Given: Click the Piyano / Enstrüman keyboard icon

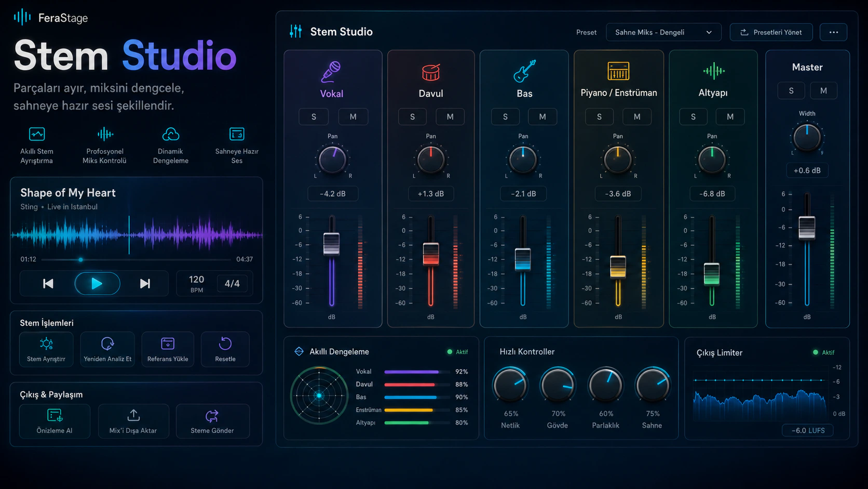Looking at the screenshot, I should (x=618, y=71).
